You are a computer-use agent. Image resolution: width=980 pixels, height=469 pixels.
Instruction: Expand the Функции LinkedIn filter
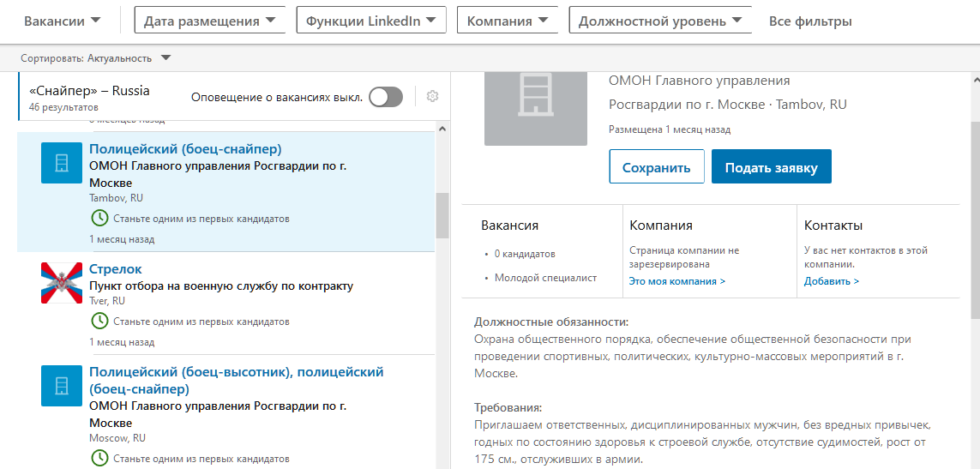coord(371,21)
